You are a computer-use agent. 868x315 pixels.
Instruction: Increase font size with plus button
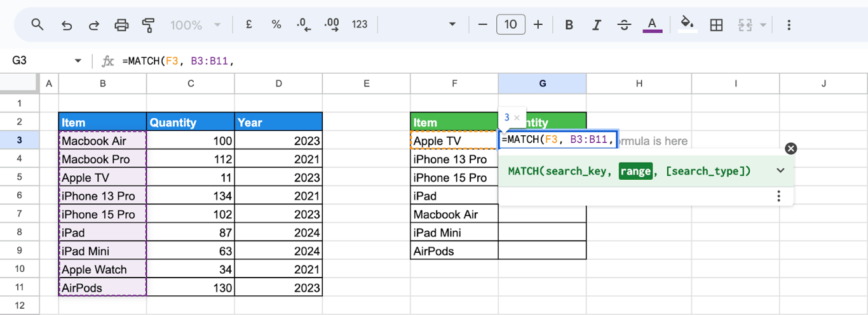[538, 25]
